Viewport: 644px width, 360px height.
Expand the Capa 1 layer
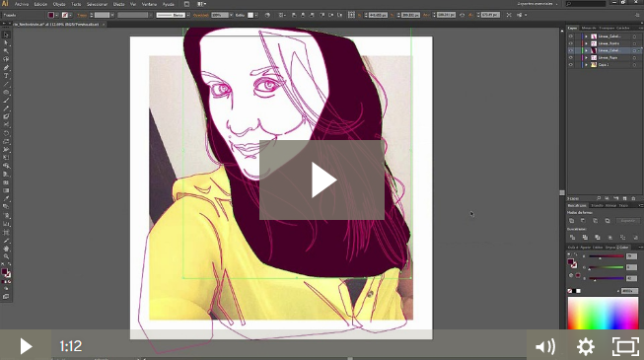(x=587, y=64)
